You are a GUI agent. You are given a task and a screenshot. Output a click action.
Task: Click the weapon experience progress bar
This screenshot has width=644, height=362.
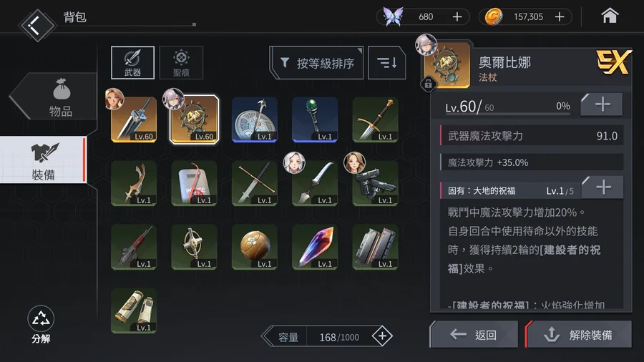click(507, 114)
